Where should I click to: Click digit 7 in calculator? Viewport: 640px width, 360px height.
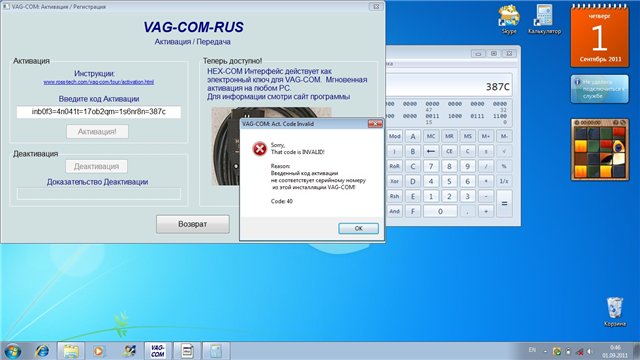pyautogui.click(x=431, y=167)
